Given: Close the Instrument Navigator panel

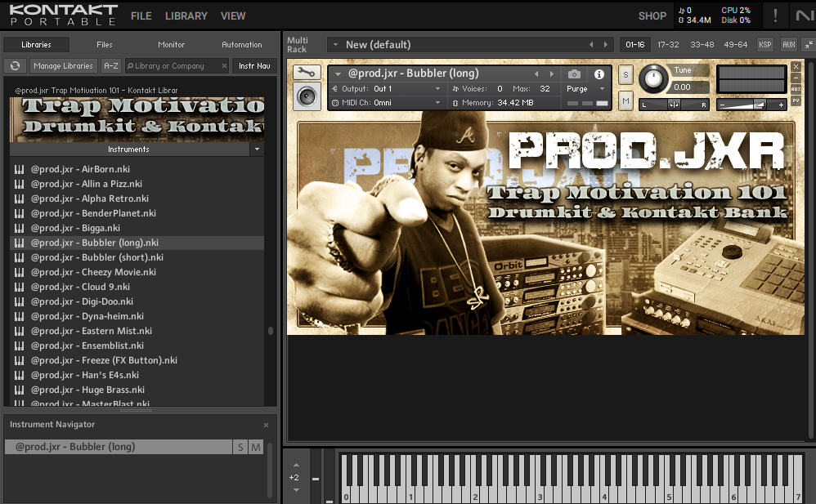Looking at the screenshot, I should [x=266, y=425].
